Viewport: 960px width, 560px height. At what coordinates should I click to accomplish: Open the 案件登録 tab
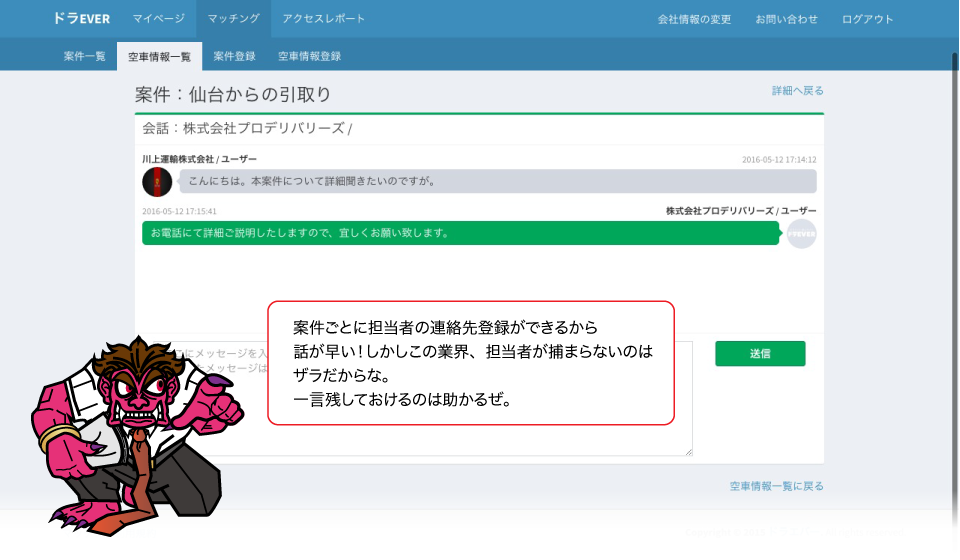click(x=234, y=56)
